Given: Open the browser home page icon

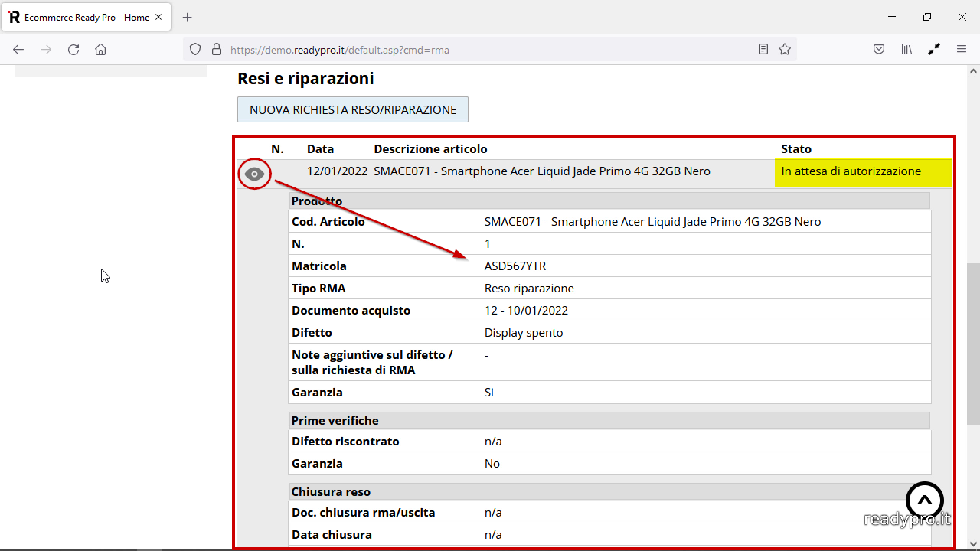Looking at the screenshot, I should 100,50.
